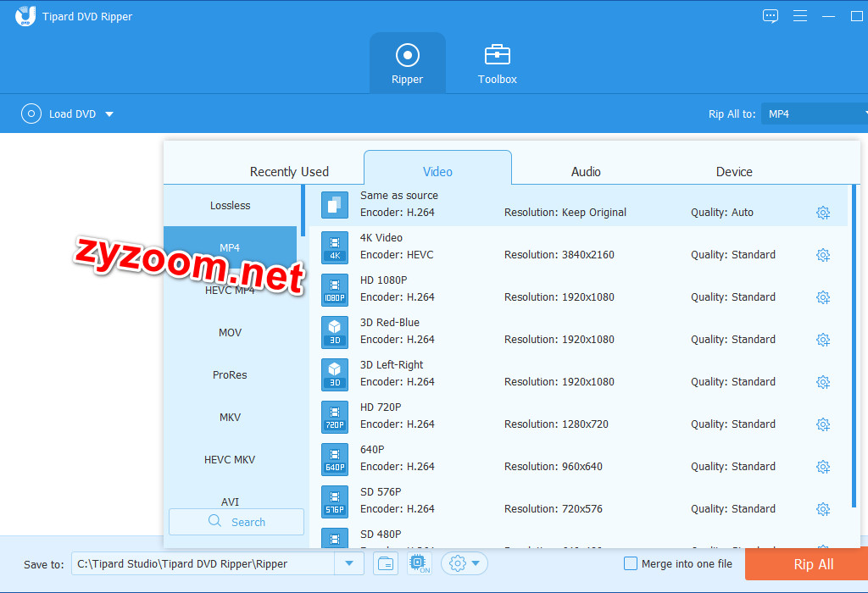Toggle hardware acceleration chip icon
The image size is (868, 593).
pyautogui.click(x=419, y=563)
